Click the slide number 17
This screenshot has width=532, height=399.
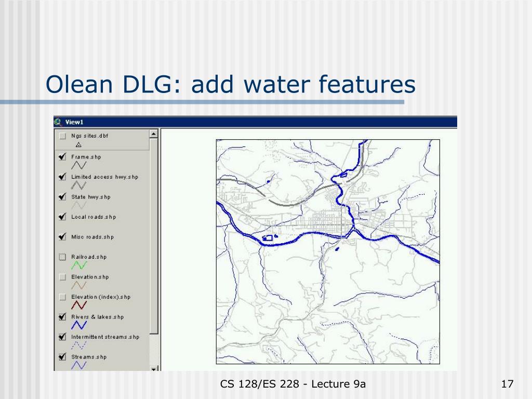pyautogui.click(x=507, y=384)
